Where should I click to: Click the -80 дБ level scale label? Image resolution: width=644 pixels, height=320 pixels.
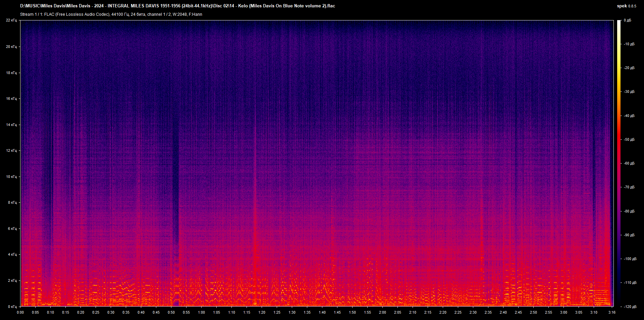[629, 211]
